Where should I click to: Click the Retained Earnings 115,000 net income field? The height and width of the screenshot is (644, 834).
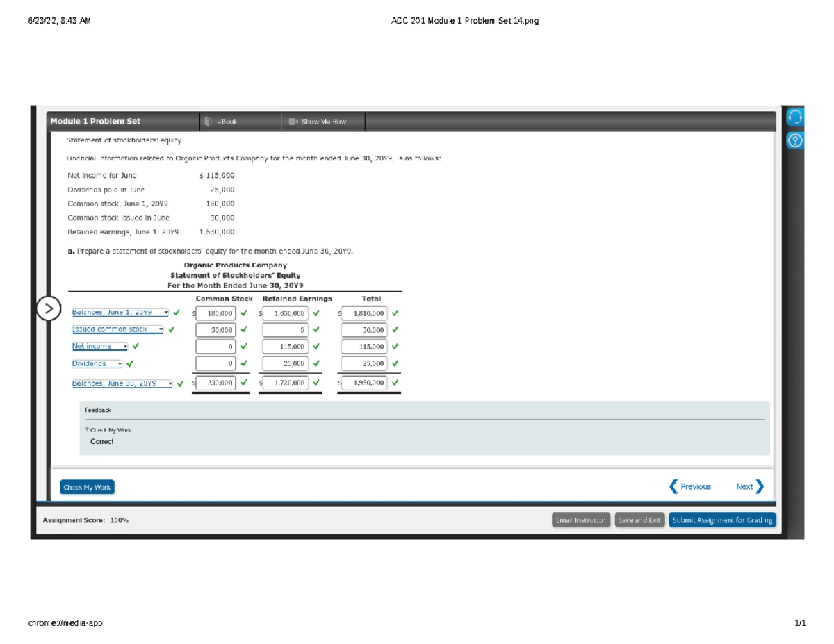[284, 346]
